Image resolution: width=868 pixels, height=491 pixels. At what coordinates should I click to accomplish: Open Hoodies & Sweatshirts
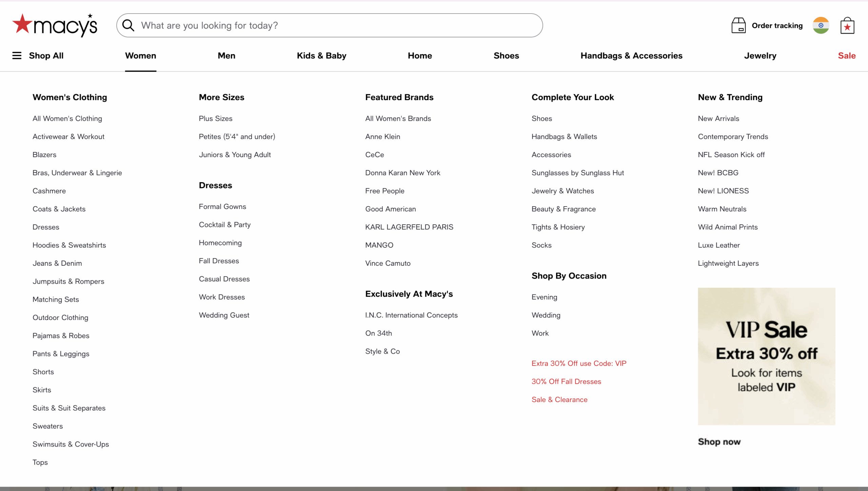click(x=69, y=245)
